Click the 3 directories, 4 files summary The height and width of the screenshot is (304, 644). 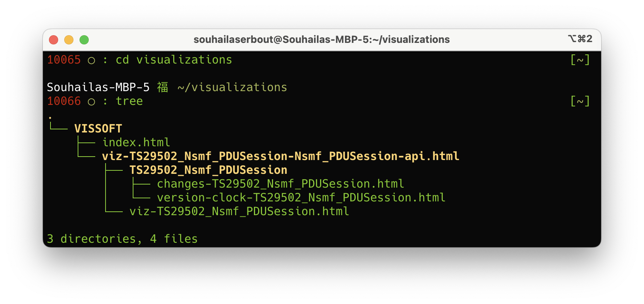122,239
